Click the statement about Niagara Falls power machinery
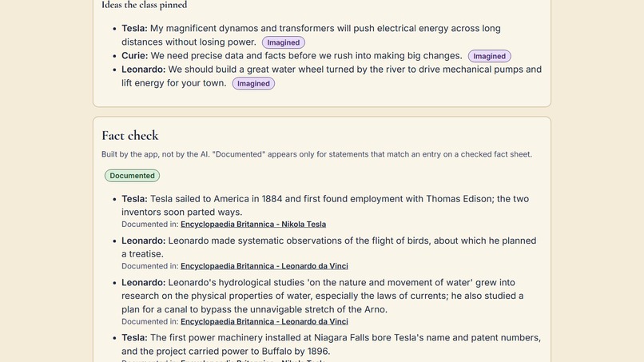Image resolution: width=644 pixels, height=362 pixels. (331, 344)
